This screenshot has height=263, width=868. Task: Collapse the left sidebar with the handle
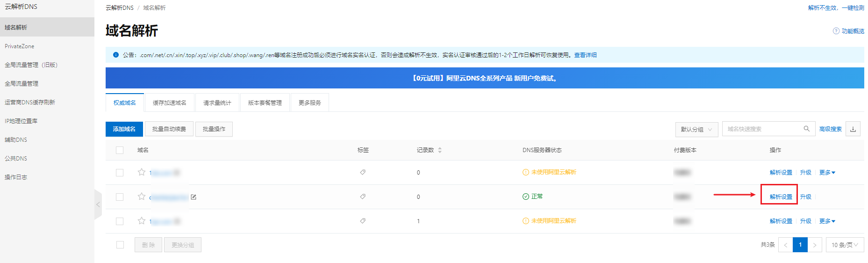[98, 205]
